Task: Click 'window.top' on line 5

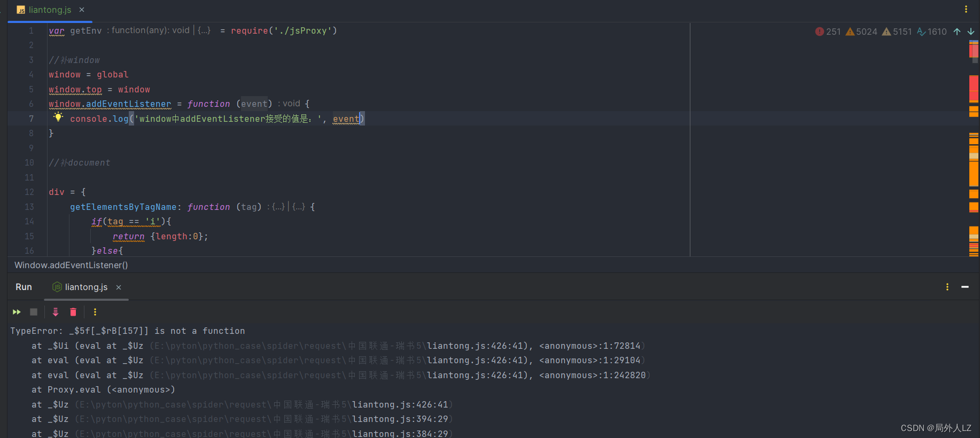Action: (75, 89)
